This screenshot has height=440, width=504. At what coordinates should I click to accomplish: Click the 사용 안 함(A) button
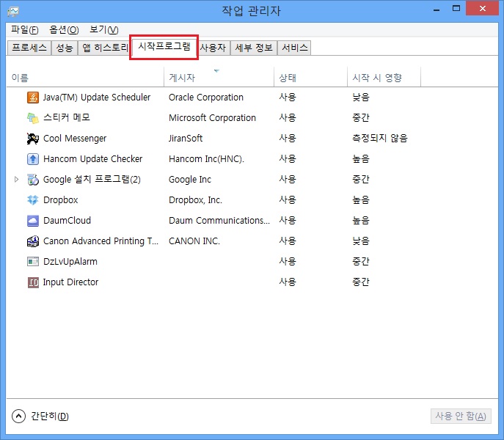point(461,417)
